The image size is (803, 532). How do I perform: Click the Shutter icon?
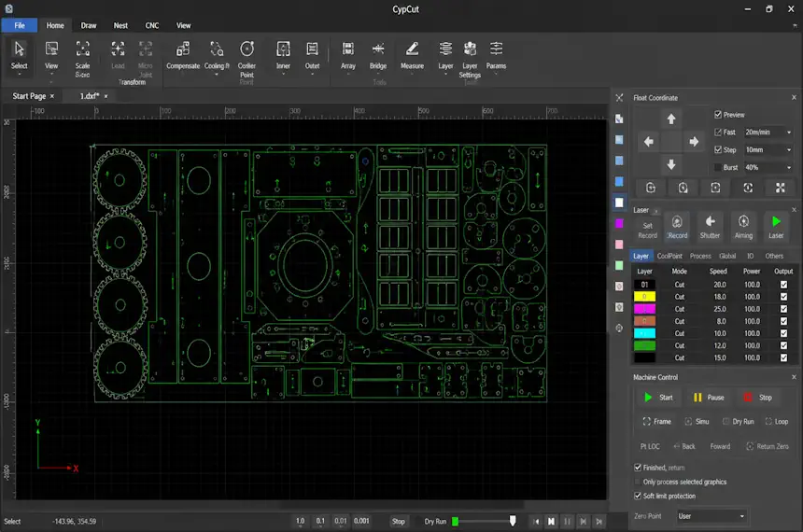[710, 226]
